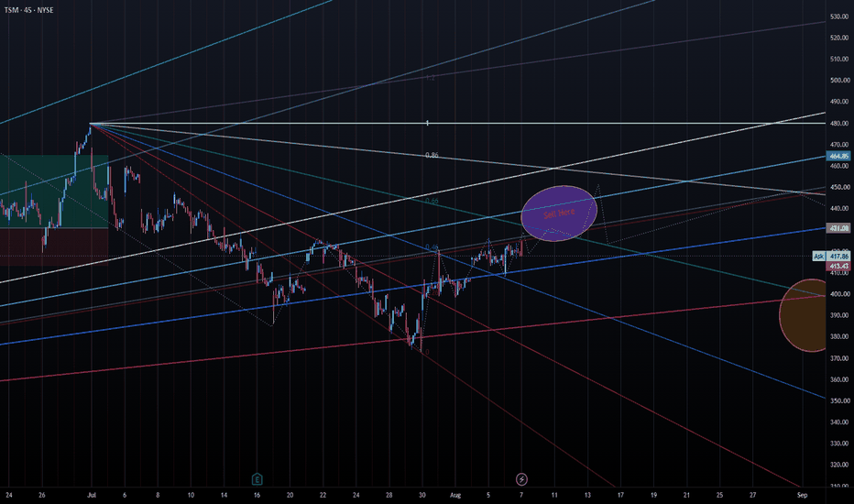Click the '11' date label on the time axis
This screenshot has width=854, height=504.
[554, 495]
